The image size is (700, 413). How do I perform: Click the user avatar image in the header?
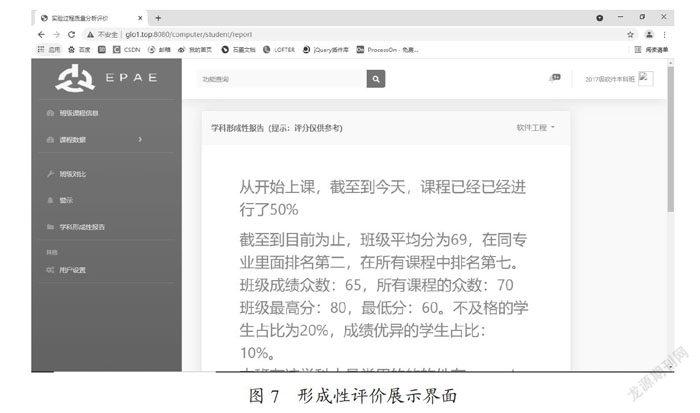click(x=646, y=78)
